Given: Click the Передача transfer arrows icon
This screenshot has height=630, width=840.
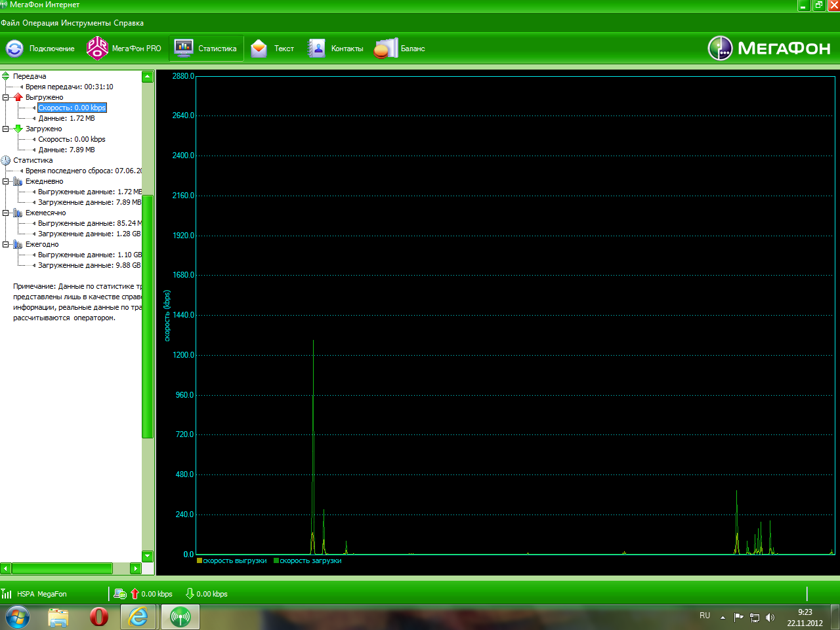Looking at the screenshot, I should pyautogui.click(x=5, y=76).
